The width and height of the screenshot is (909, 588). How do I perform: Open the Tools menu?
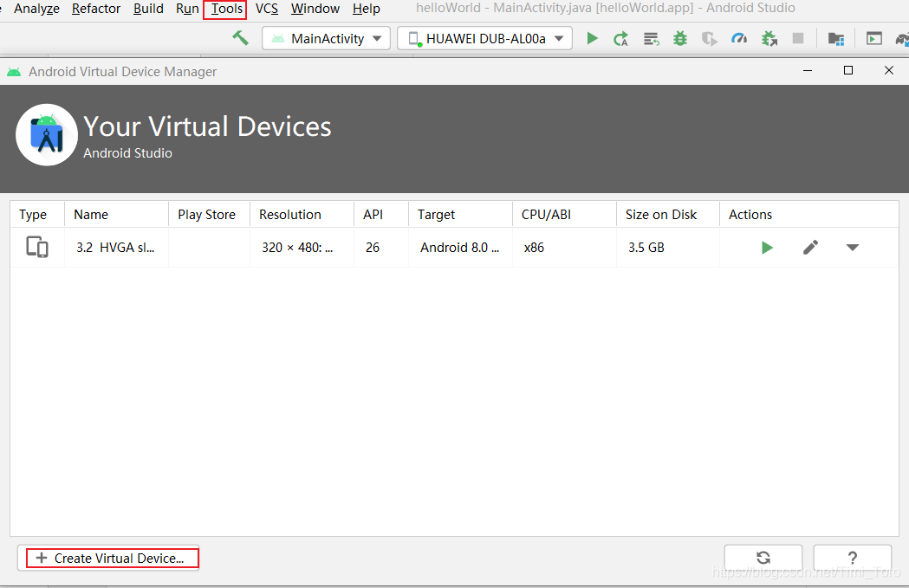227,9
